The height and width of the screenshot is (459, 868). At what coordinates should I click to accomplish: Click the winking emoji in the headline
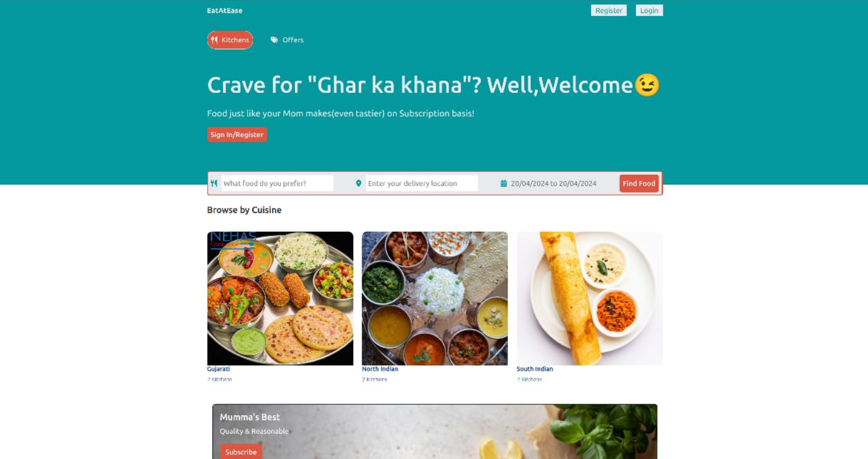click(x=646, y=85)
